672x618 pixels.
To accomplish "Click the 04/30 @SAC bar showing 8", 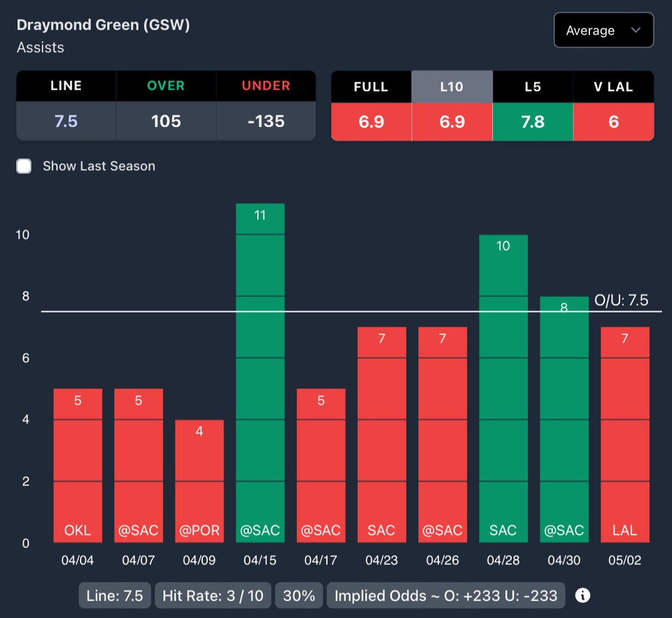I will click(x=564, y=419).
